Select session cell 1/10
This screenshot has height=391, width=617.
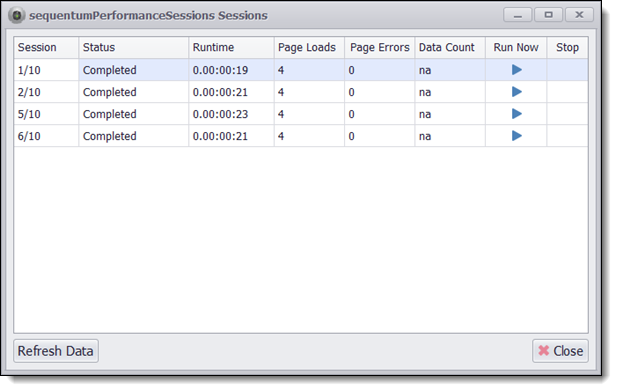tap(46, 70)
